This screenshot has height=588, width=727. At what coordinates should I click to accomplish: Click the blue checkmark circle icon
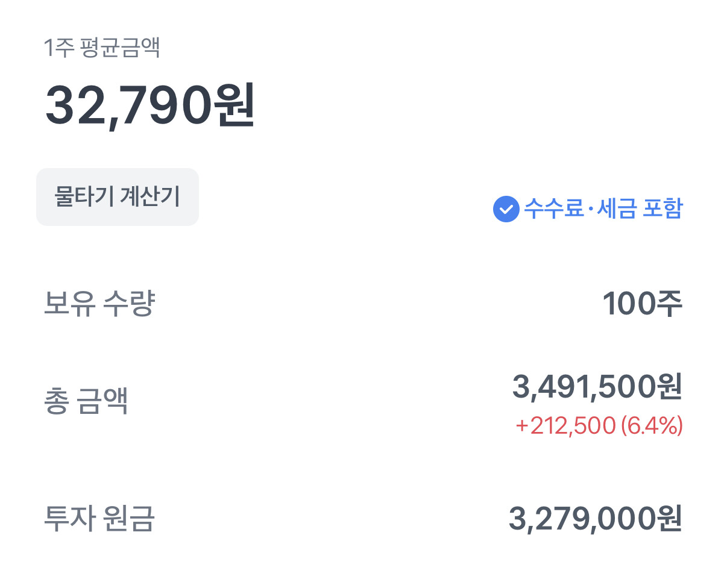click(x=506, y=209)
